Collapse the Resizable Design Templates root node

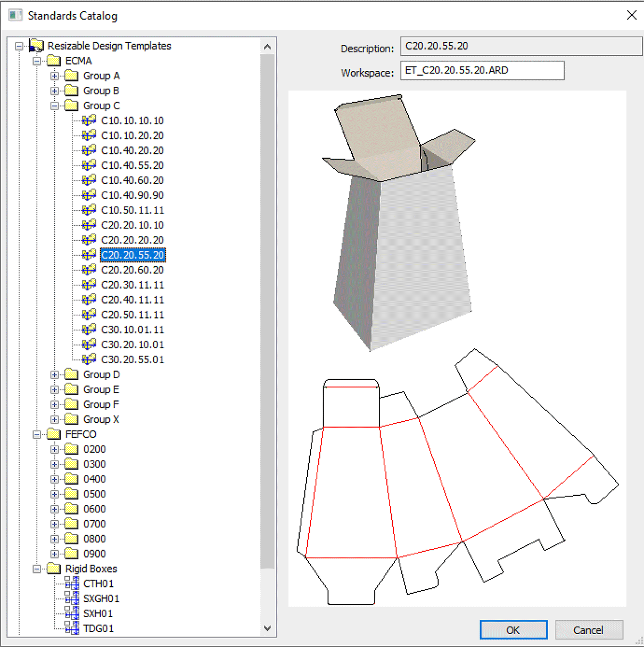pyautogui.click(x=19, y=46)
